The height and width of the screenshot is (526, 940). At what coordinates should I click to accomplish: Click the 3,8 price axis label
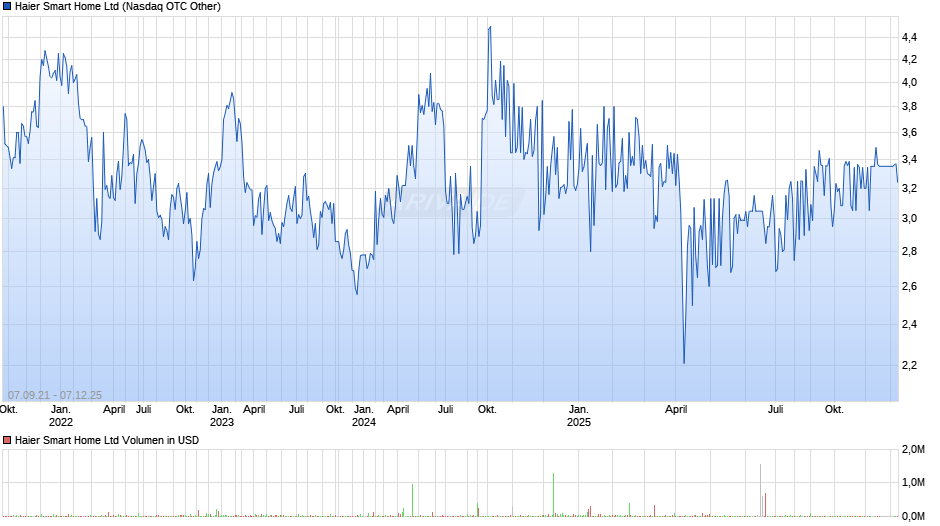909,107
